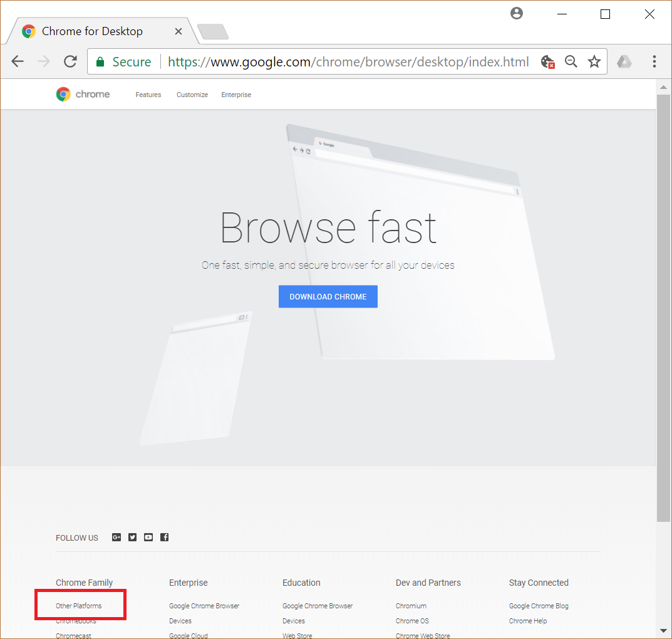Open the user profile avatar icon

coord(517,14)
